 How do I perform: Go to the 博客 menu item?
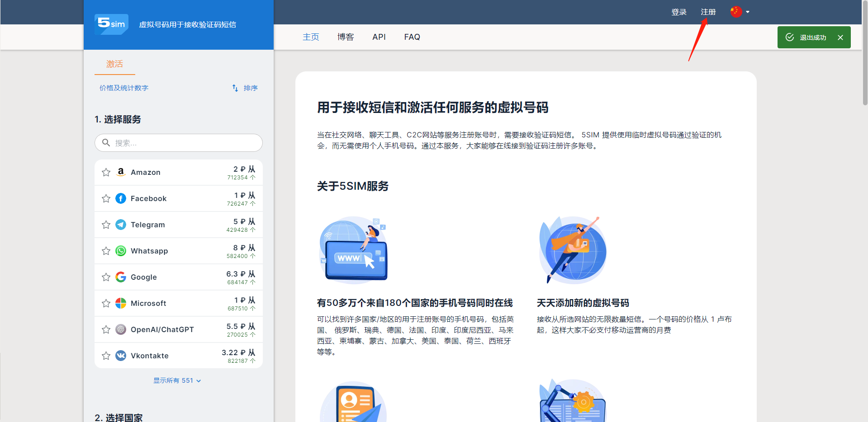[x=346, y=37]
